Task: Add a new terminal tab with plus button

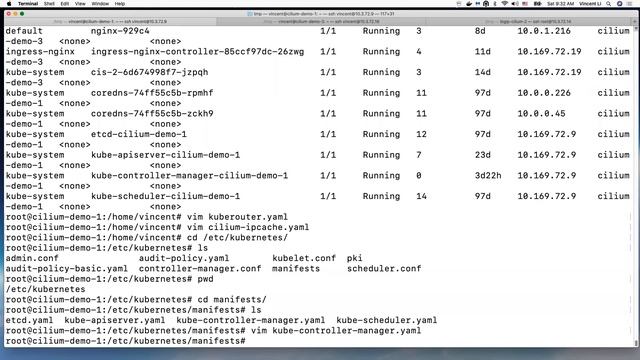Action: (635, 21)
